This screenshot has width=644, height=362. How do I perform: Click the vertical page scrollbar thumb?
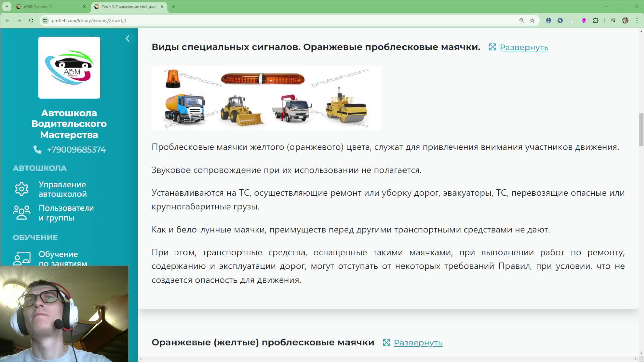[641, 129]
